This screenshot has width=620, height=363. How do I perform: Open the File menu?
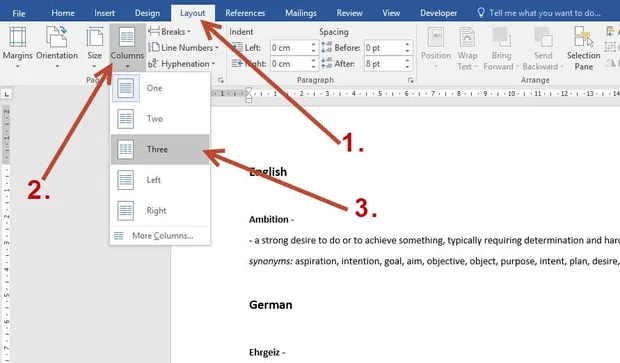click(19, 13)
